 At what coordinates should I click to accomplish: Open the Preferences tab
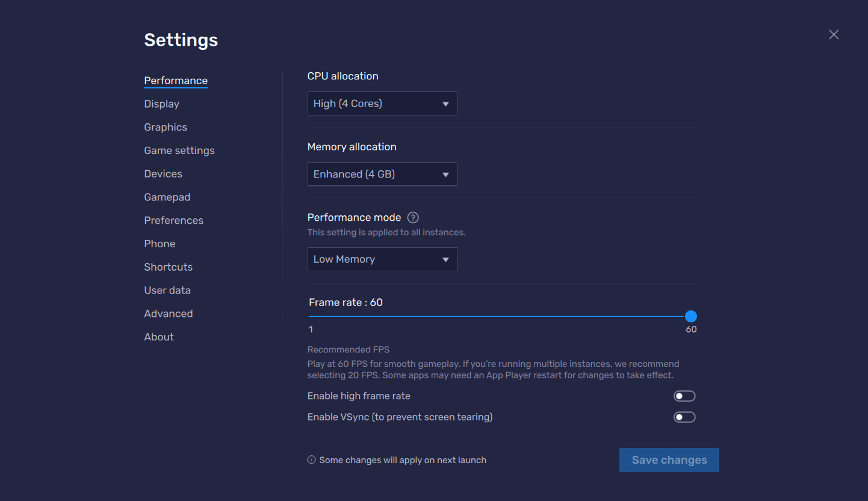tap(174, 221)
